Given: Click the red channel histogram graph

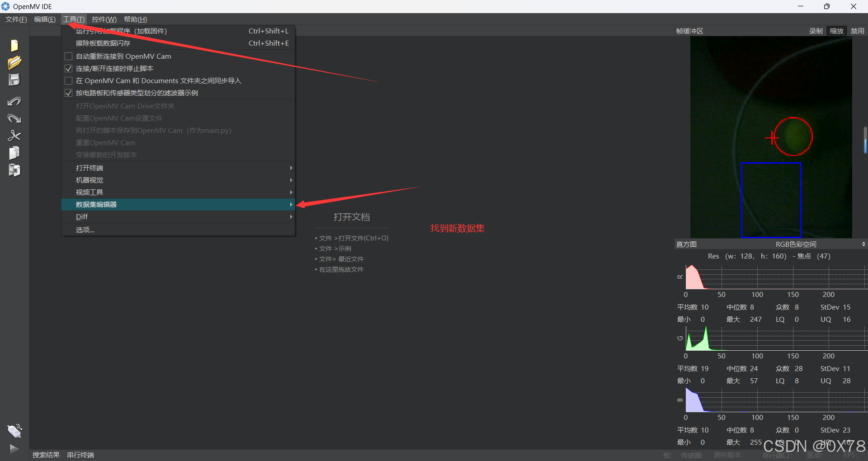Looking at the screenshot, I should 776,277.
